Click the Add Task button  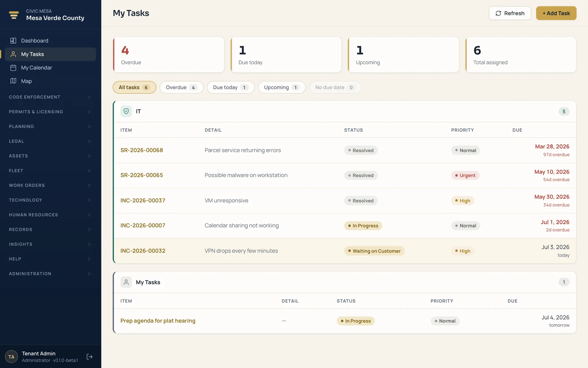pos(556,13)
